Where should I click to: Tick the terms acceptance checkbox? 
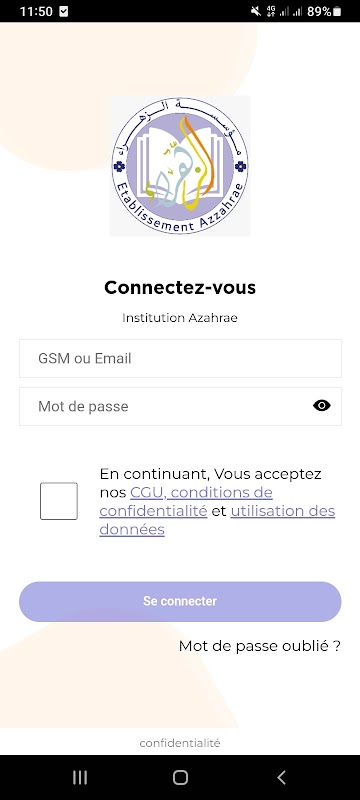coord(59,501)
